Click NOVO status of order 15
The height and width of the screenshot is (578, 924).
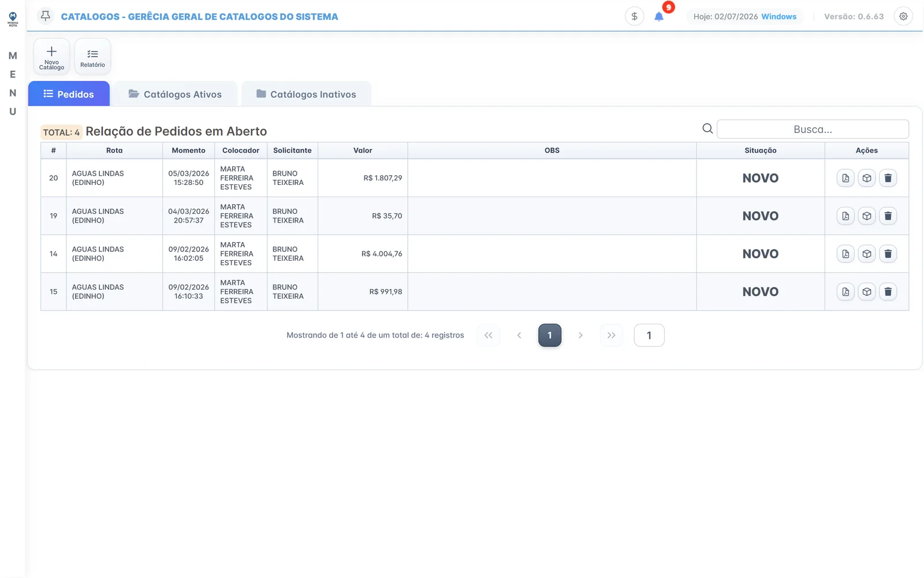coord(760,292)
